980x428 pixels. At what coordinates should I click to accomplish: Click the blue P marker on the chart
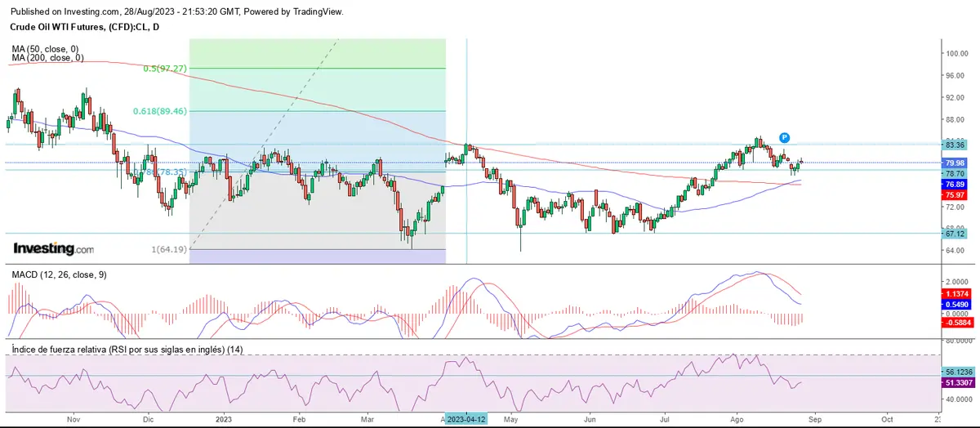783,137
